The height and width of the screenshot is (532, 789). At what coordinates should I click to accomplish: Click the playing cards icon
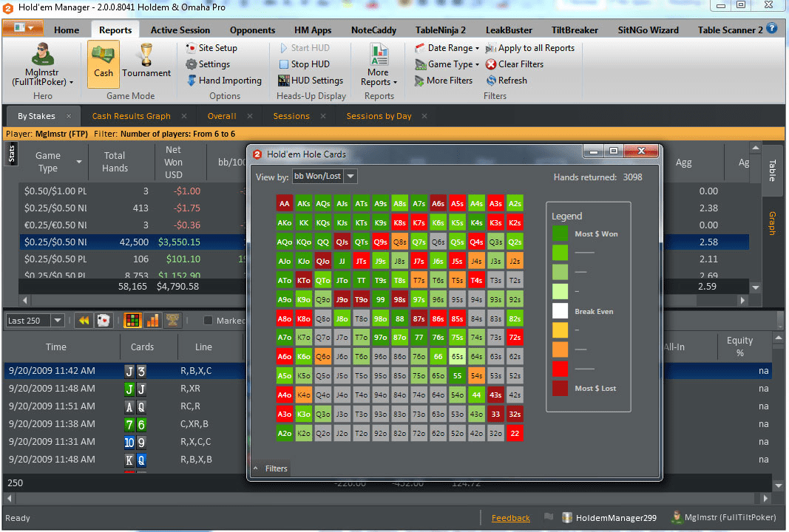click(103, 320)
